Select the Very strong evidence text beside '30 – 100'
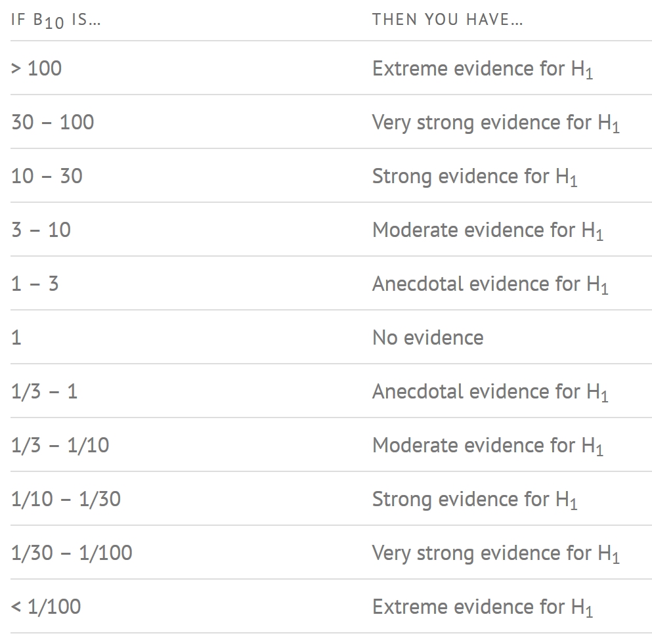652x644 pixels. click(x=496, y=123)
